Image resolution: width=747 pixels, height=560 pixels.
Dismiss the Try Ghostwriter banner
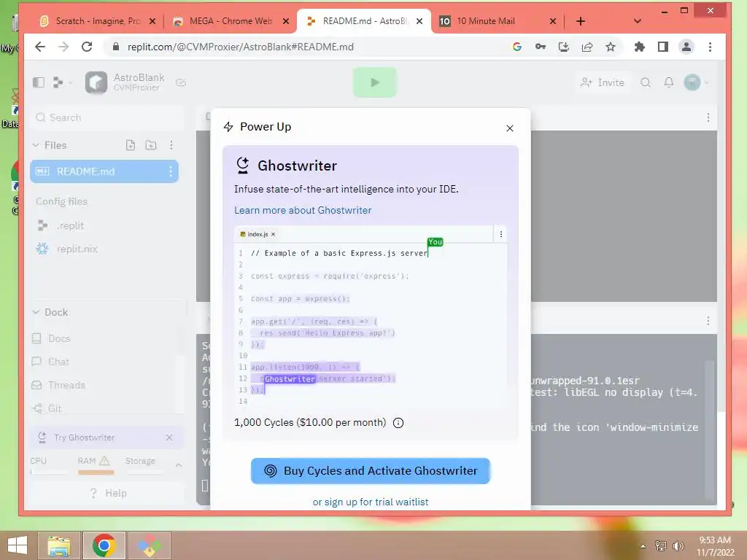[x=169, y=437]
